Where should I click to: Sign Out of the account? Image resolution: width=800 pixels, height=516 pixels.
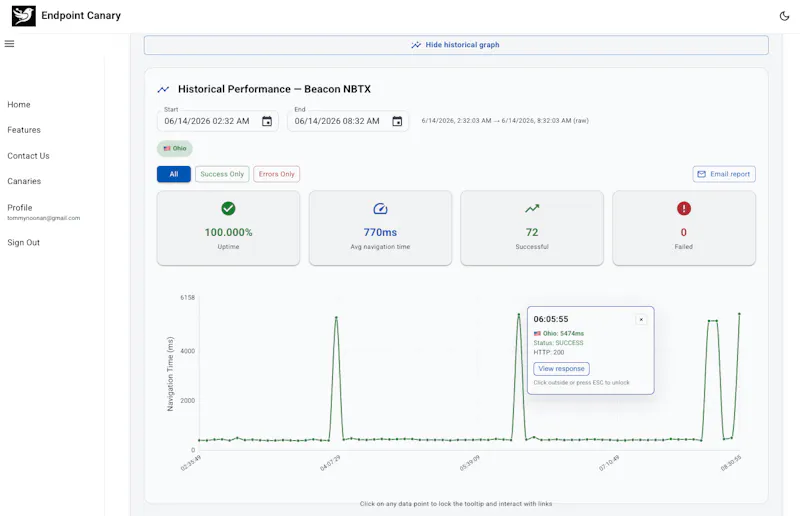23,242
